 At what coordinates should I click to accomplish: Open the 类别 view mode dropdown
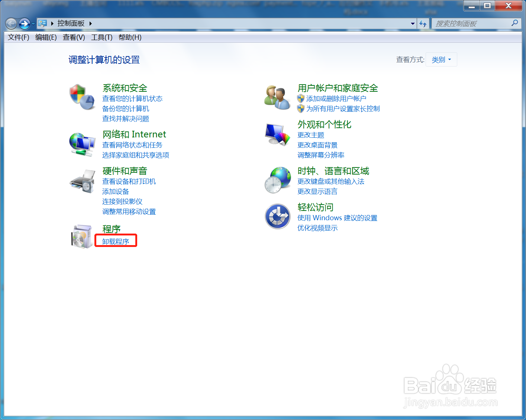point(441,59)
